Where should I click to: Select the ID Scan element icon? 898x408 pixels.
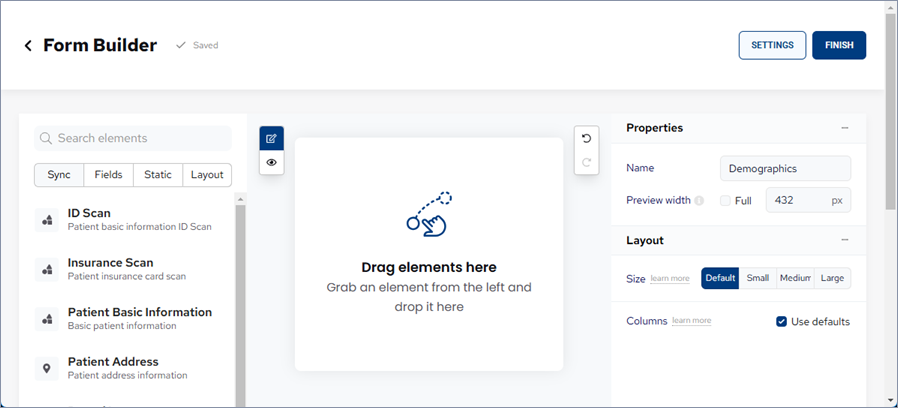tap(47, 220)
